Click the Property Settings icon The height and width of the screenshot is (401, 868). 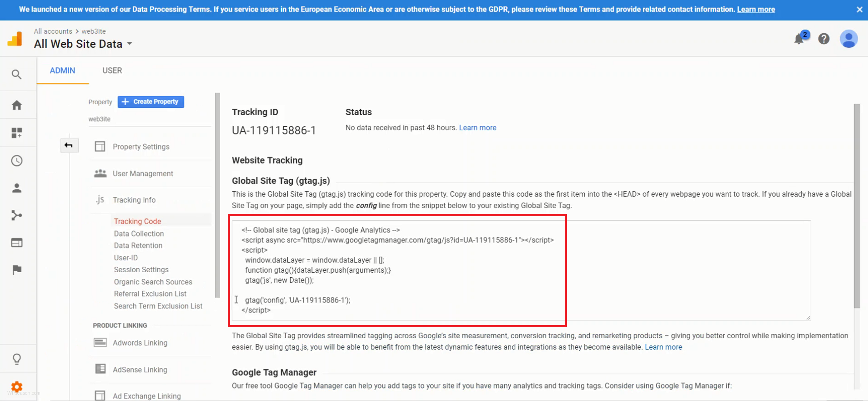pos(100,147)
